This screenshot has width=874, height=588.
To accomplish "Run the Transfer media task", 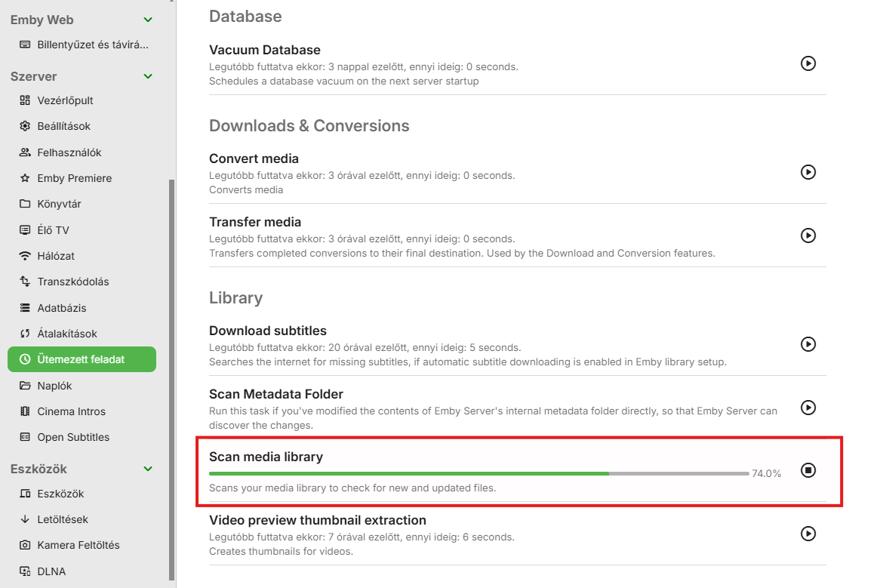I will 808,236.
